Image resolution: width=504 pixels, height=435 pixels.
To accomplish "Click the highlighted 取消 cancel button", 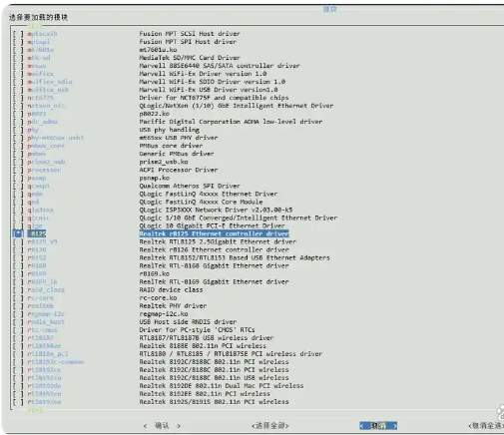I will click(378, 425).
